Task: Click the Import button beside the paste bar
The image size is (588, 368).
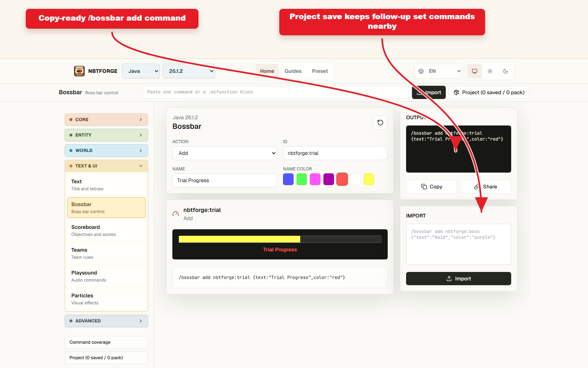Action: click(429, 92)
